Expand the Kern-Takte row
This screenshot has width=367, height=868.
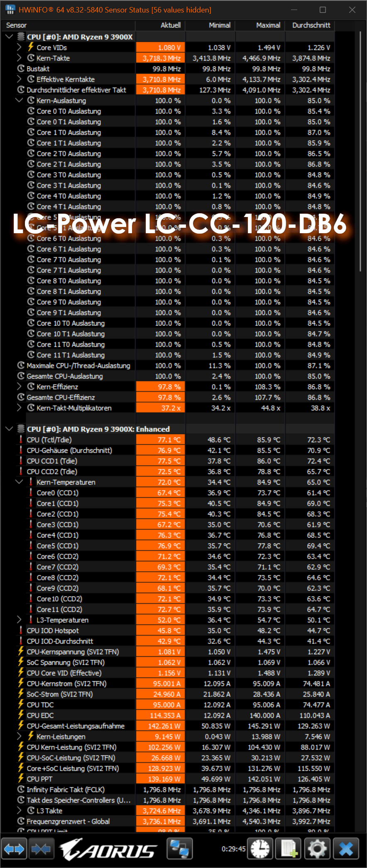tap(19, 58)
